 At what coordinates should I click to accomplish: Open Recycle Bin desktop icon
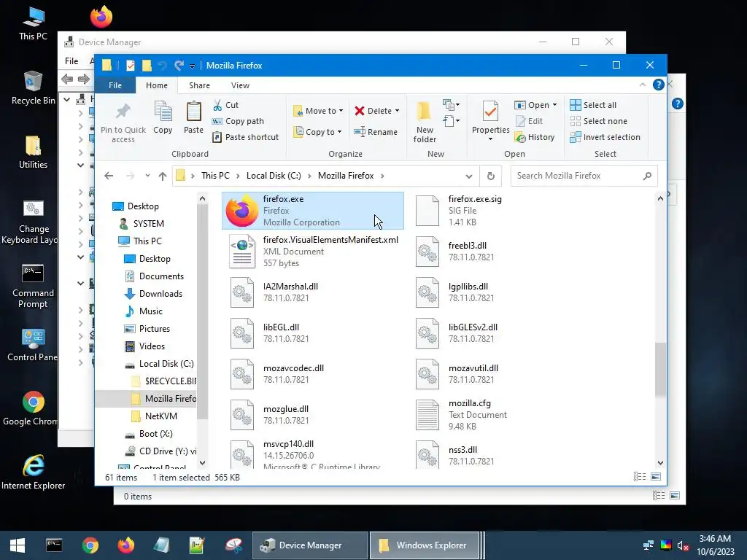tap(33, 88)
